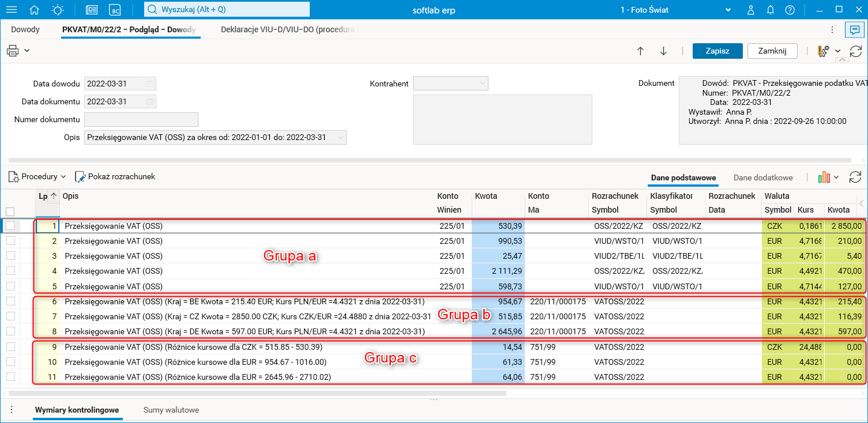Click the printer icon
868x423 pixels.
13,51
